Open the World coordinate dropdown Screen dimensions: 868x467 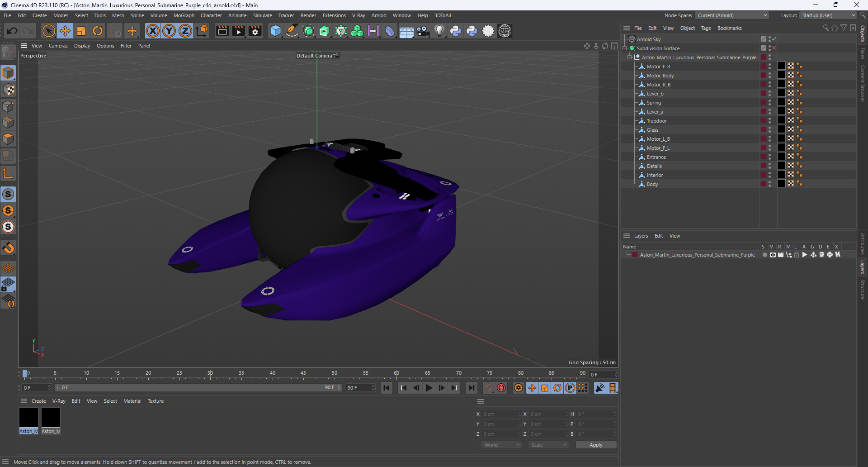click(x=502, y=445)
